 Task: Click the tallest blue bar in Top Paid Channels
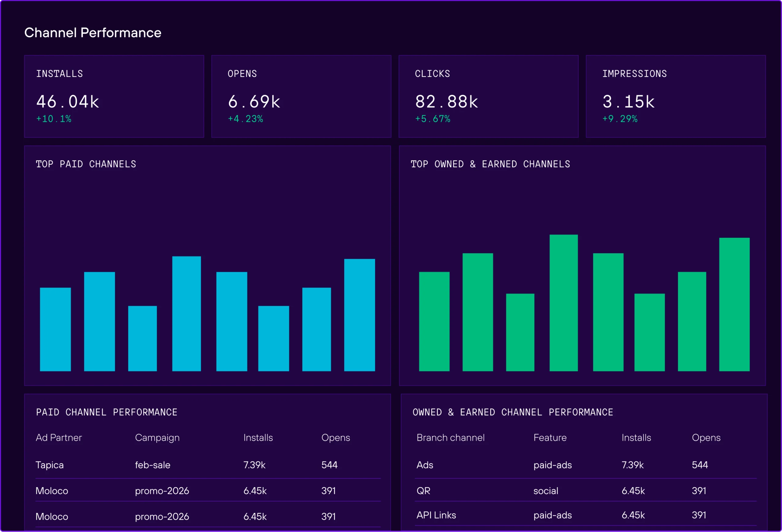click(x=186, y=313)
